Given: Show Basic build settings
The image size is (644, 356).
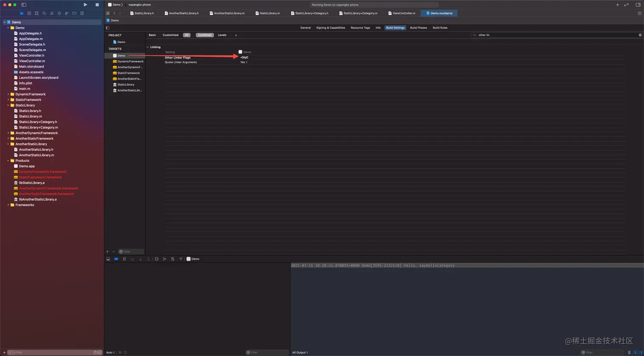Looking at the screenshot, I should (152, 35).
